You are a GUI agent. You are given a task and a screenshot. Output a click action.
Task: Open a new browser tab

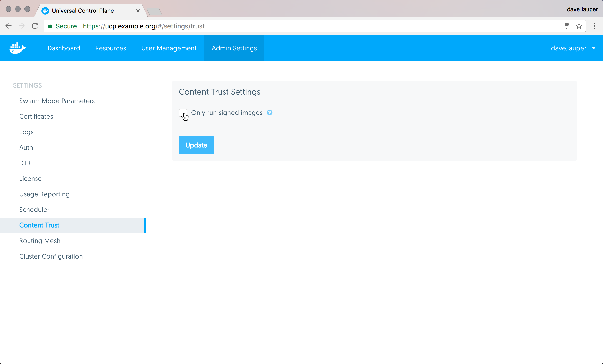pyautogui.click(x=154, y=11)
